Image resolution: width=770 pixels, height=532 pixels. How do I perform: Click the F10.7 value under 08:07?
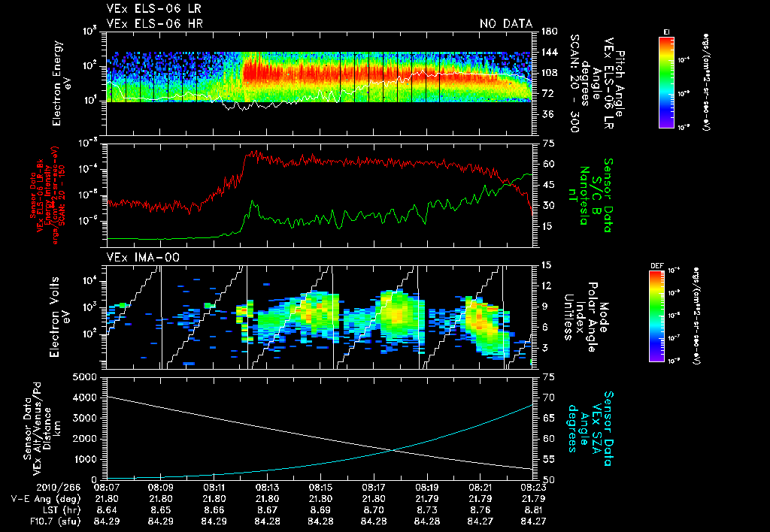(107, 521)
